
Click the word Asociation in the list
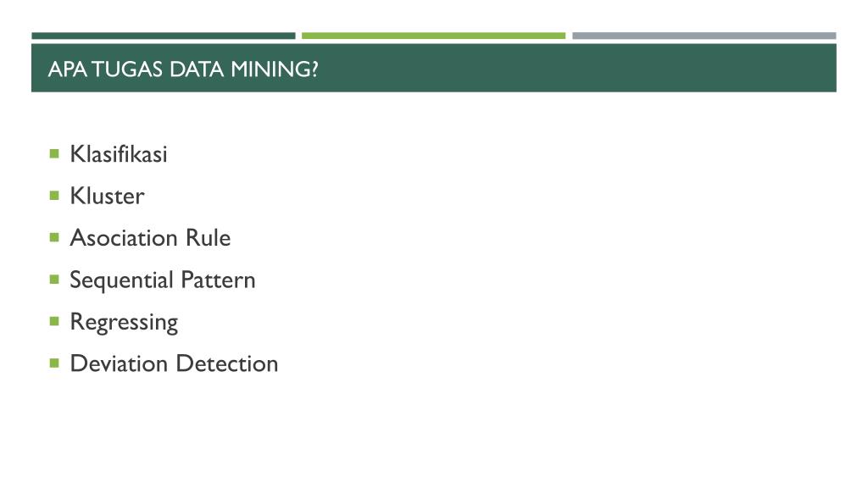coord(124,238)
